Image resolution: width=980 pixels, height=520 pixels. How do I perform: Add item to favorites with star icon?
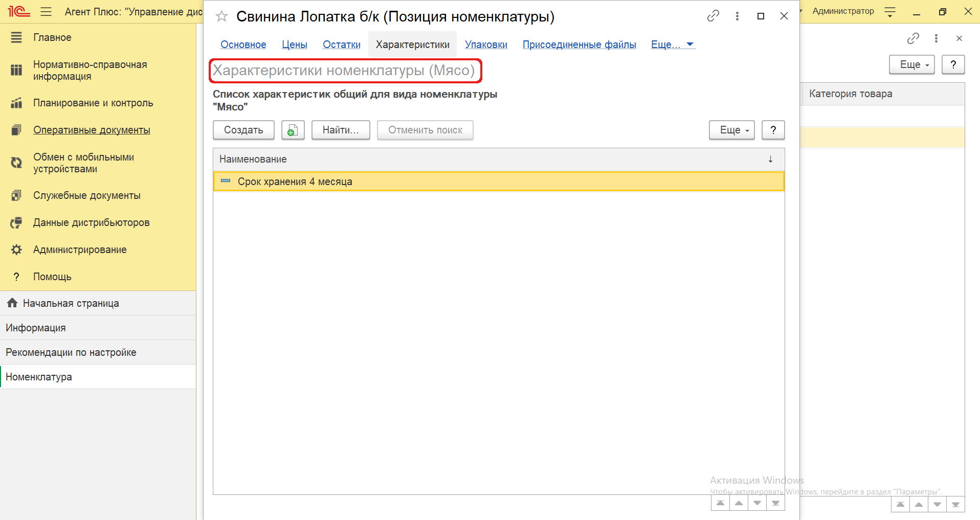coord(221,17)
